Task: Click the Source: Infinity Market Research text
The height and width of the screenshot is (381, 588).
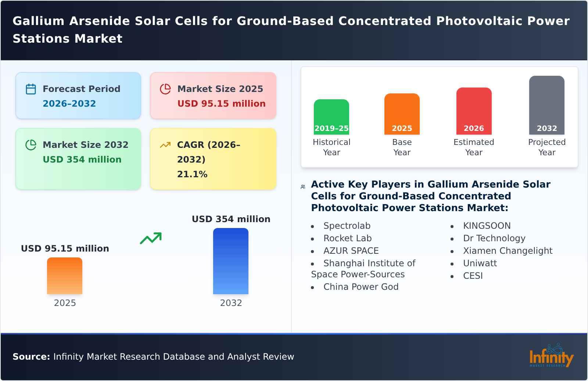Action: [x=153, y=357]
